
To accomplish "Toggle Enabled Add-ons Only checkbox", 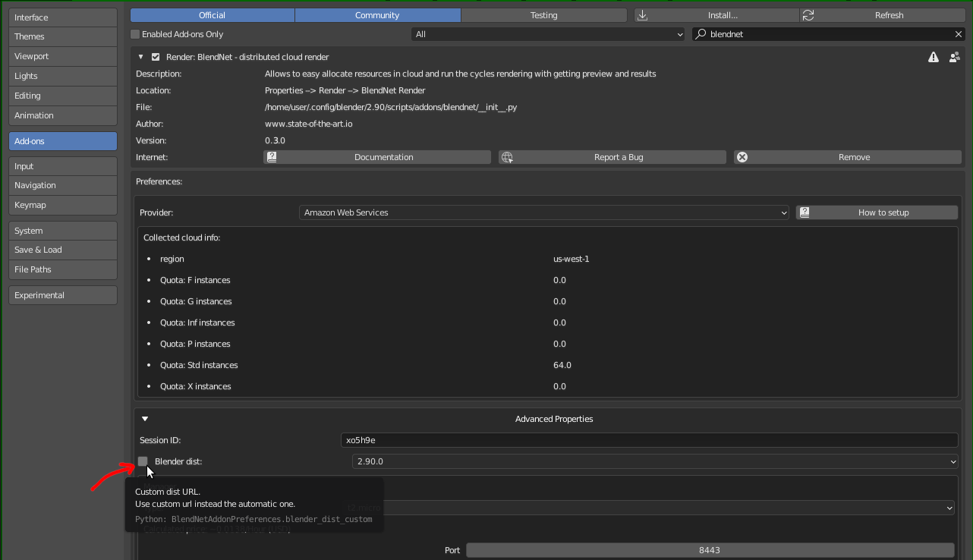I will 135,34.
